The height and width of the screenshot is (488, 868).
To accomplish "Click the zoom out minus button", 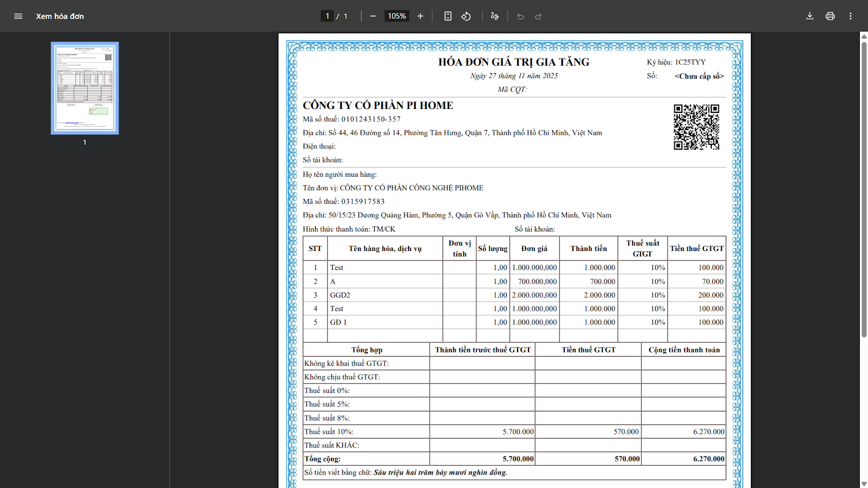I will (x=373, y=16).
